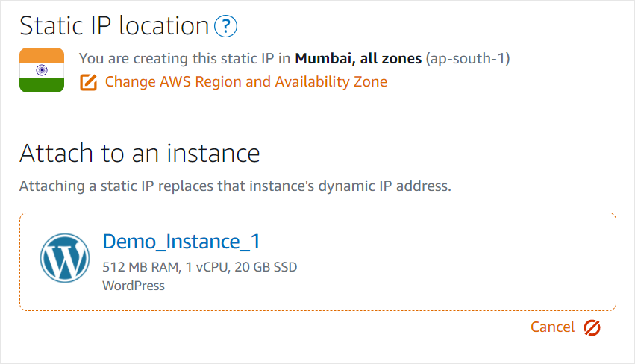635x364 pixels.
Task: Click the bold Mumbai, all zones text
Action: coord(358,58)
